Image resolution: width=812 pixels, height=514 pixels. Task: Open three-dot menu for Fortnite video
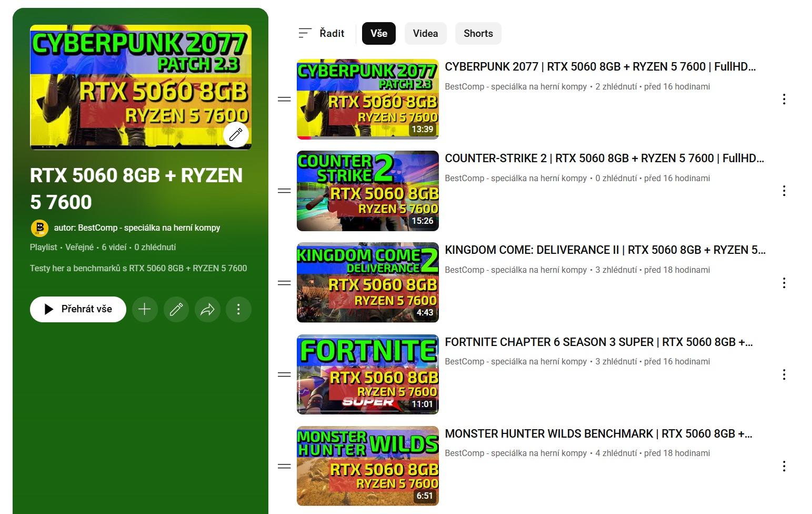(x=784, y=374)
